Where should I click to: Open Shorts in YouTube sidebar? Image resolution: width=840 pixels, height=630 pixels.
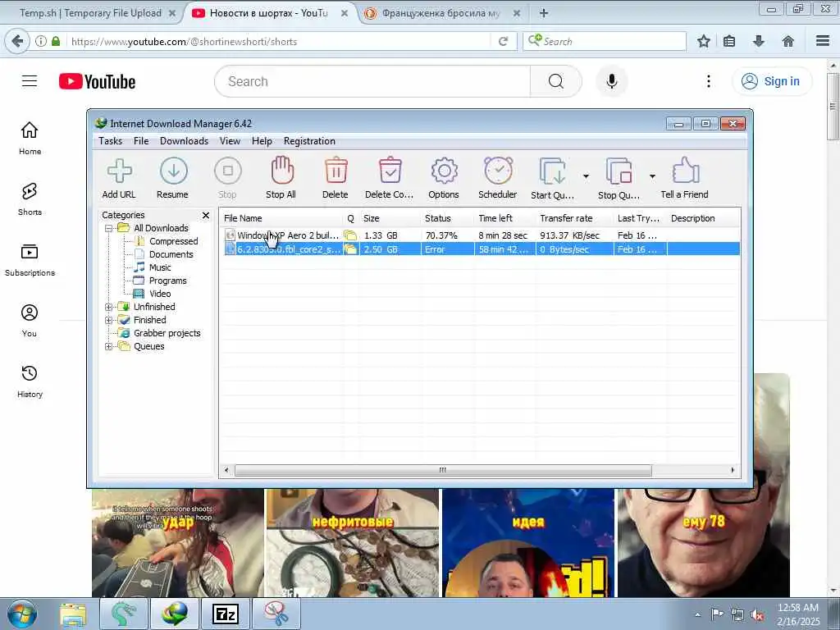pyautogui.click(x=30, y=199)
